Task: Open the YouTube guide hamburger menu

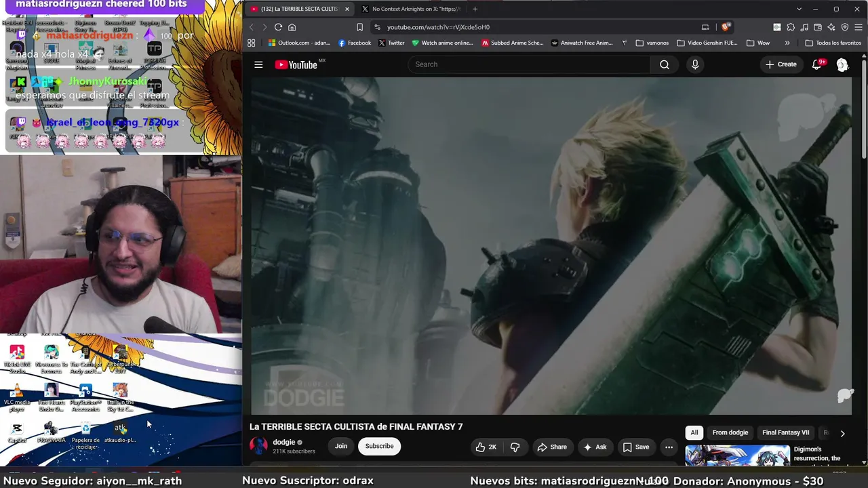Action: point(258,64)
